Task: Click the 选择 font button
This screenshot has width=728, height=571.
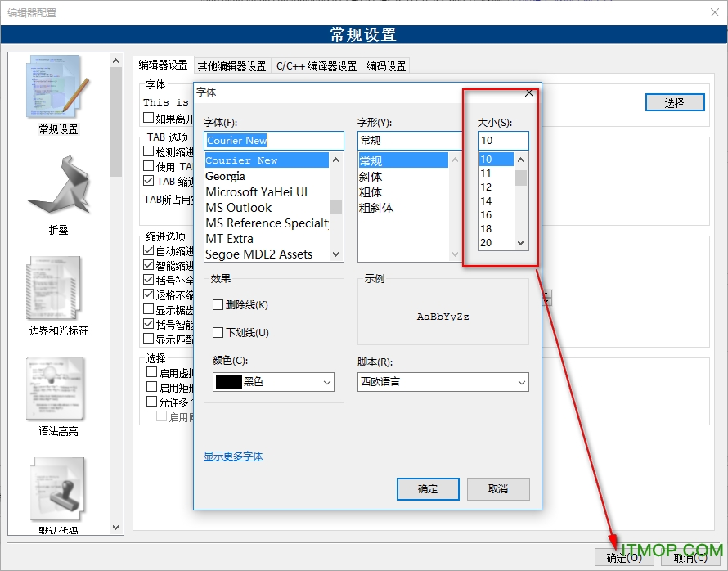Action: 675,102
